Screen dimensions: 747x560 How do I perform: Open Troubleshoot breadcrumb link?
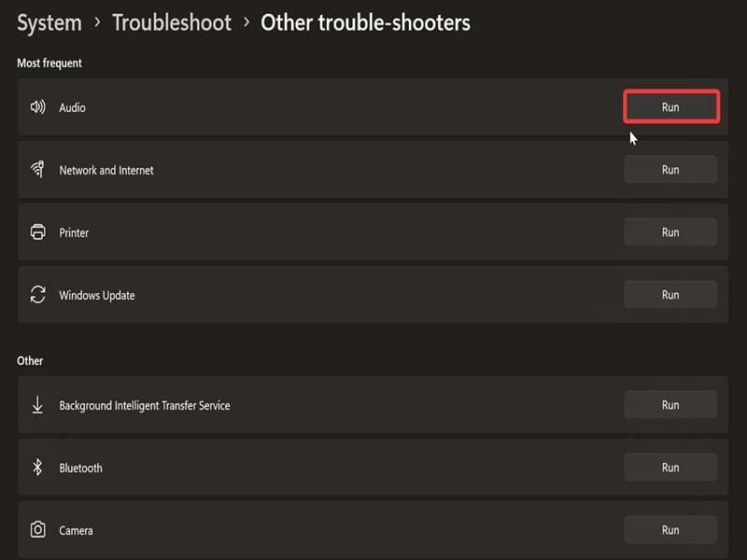coord(172,22)
